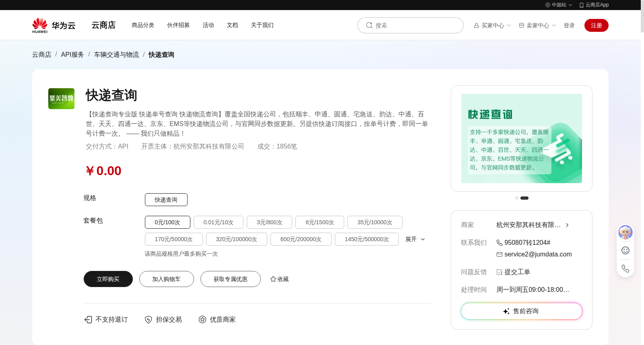Viewport: 644px width, 345px height.
Task: Click the sparkle icon in 售前咨询
Action: click(x=506, y=311)
